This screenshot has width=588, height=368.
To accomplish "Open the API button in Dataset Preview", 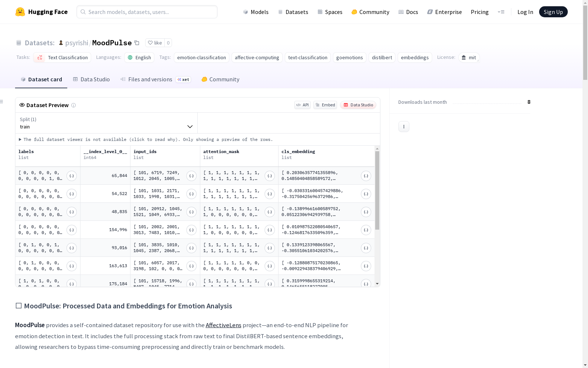I will [302, 105].
